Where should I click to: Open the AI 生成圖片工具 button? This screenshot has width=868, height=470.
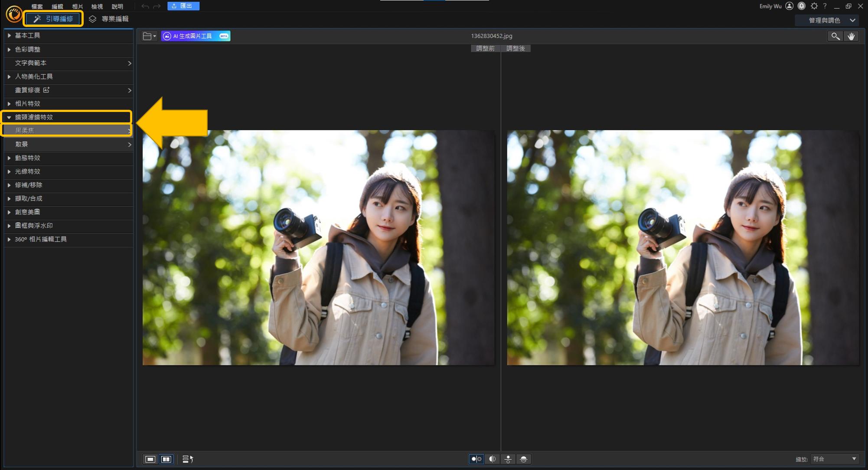tap(196, 36)
